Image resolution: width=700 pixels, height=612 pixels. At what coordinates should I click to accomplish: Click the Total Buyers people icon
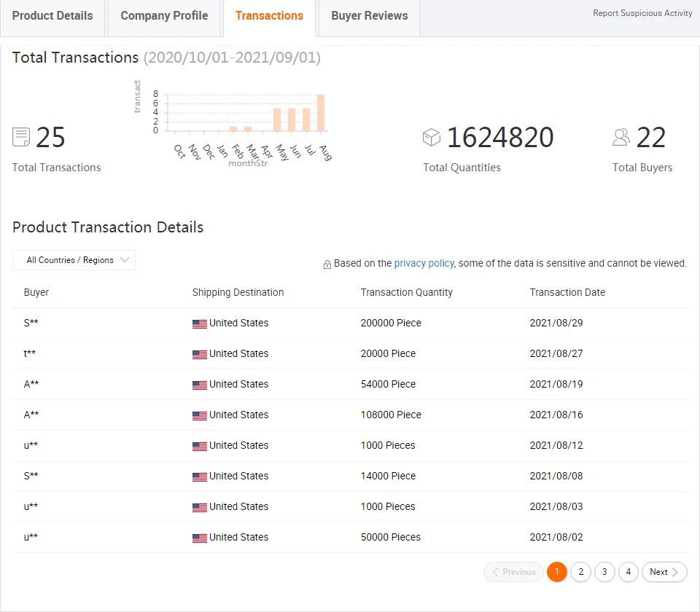click(x=621, y=137)
